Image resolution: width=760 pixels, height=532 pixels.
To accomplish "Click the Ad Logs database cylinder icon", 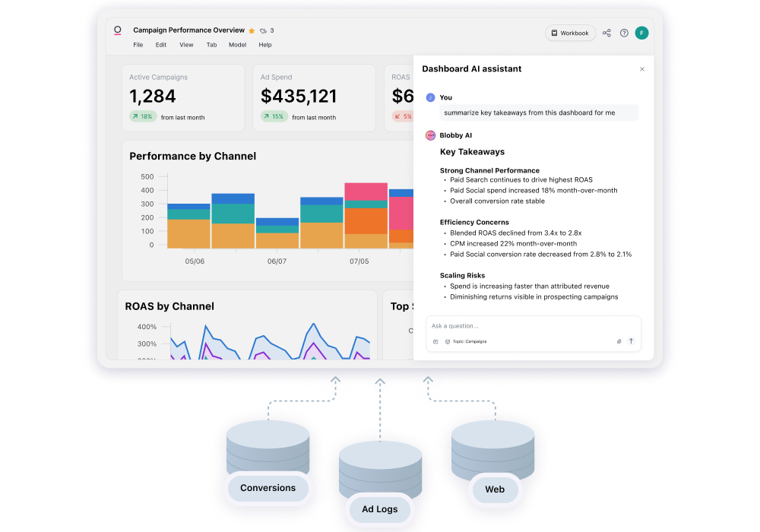I will (x=380, y=468).
